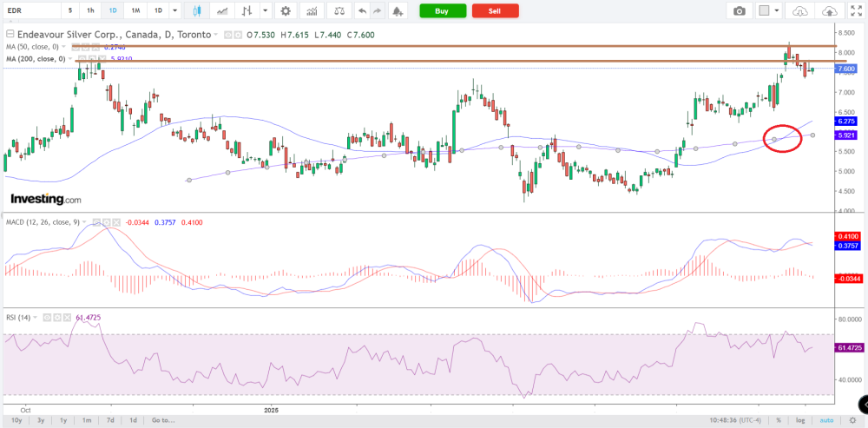Click the timezone clock 10:48:36 (UTC-4)
Image resolution: width=868 pixels, height=428 pixels.
point(737,420)
